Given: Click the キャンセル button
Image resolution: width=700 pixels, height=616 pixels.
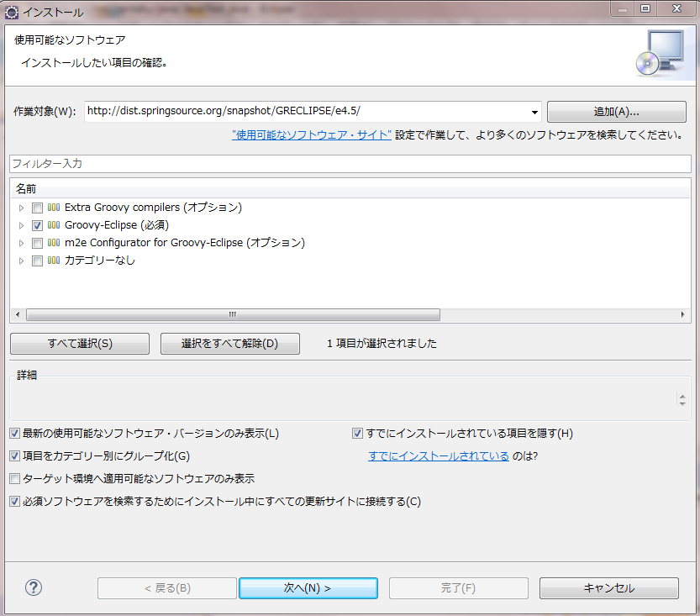Looking at the screenshot, I should (x=609, y=588).
